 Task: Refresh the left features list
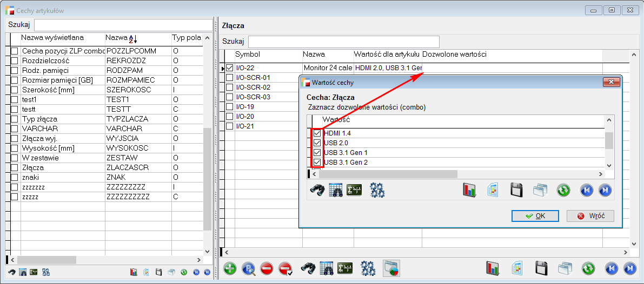click(x=184, y=272)
